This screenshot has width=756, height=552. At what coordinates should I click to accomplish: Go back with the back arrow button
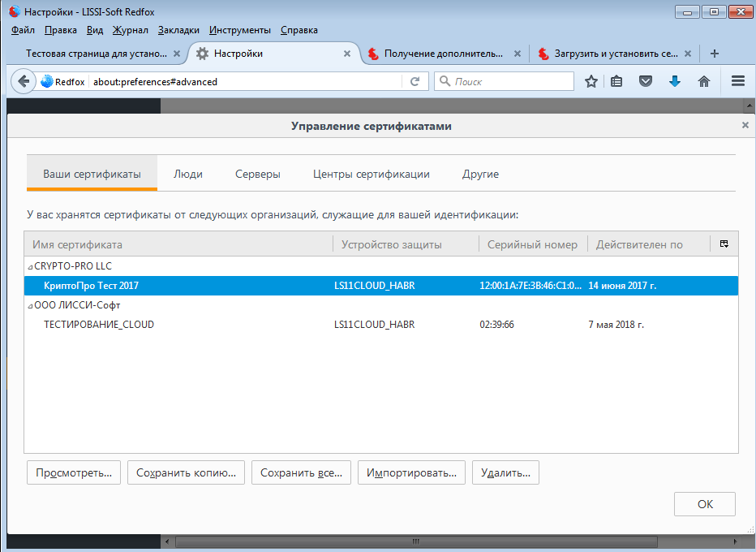coord(24,81)
